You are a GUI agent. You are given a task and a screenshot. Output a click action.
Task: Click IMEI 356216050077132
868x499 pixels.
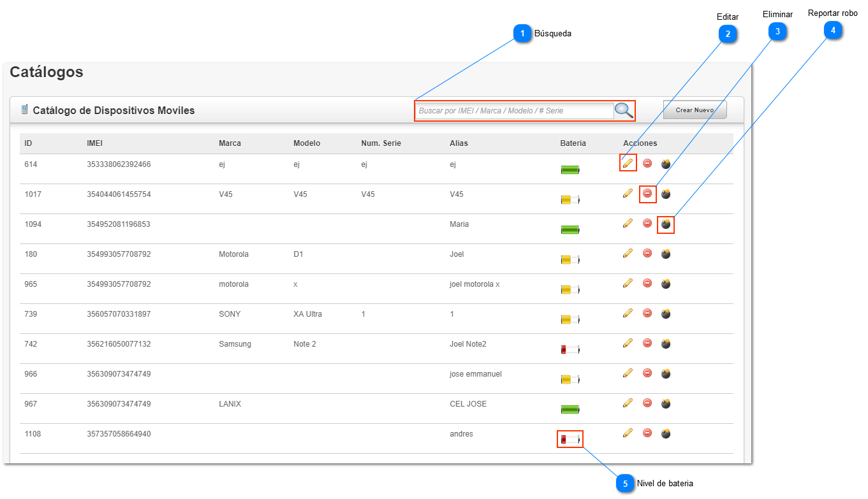coord(119,344)
